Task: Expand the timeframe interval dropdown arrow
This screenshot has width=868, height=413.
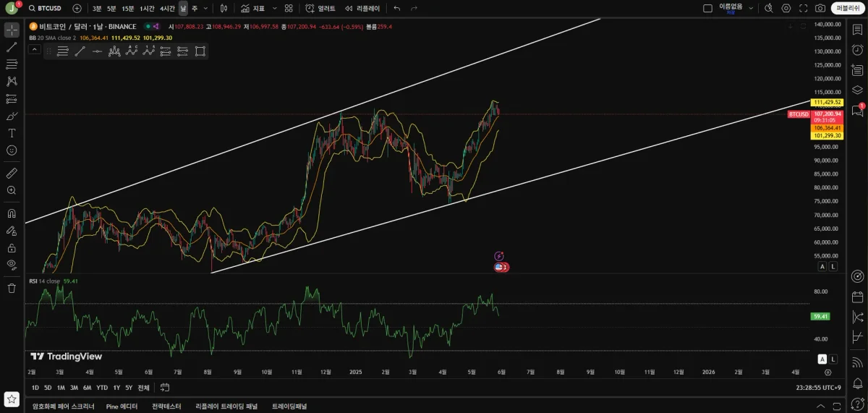Action: 206,8
